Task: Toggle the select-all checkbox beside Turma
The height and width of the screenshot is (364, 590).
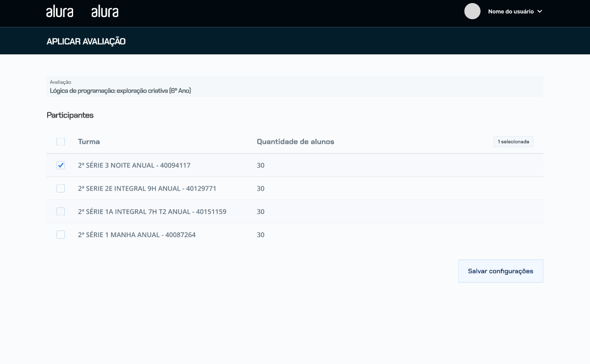Action: pos(61,141)
